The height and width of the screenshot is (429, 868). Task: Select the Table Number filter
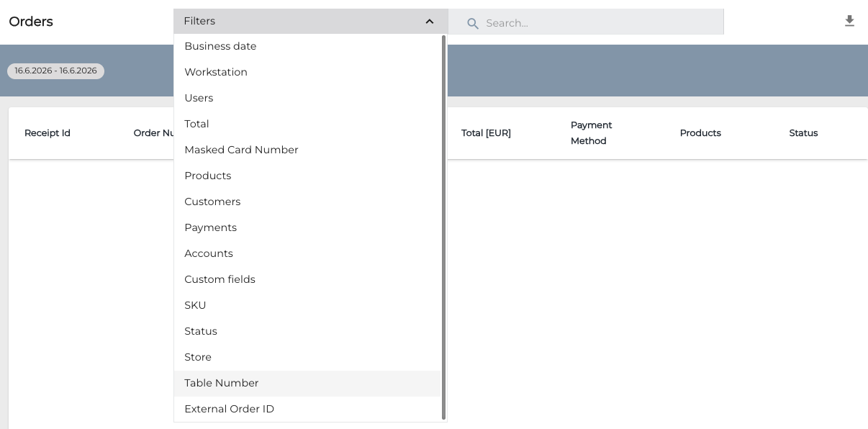coord(307,383)
